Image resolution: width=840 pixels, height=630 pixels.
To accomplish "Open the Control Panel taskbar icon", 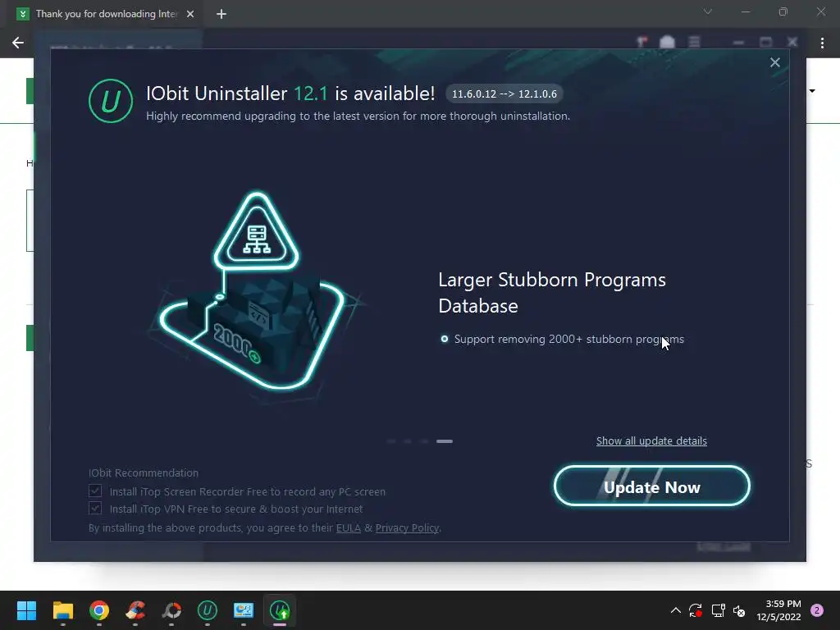I will pos(243,610).
